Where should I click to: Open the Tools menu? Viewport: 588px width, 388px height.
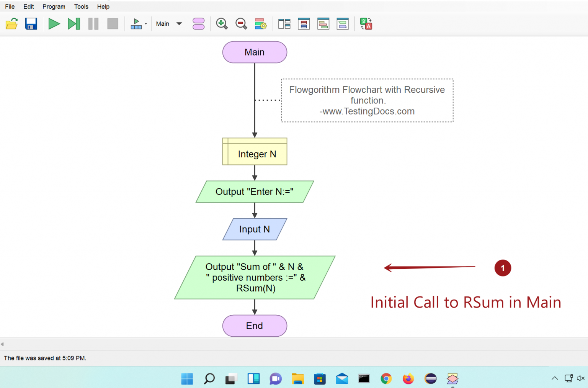(81, 7)
